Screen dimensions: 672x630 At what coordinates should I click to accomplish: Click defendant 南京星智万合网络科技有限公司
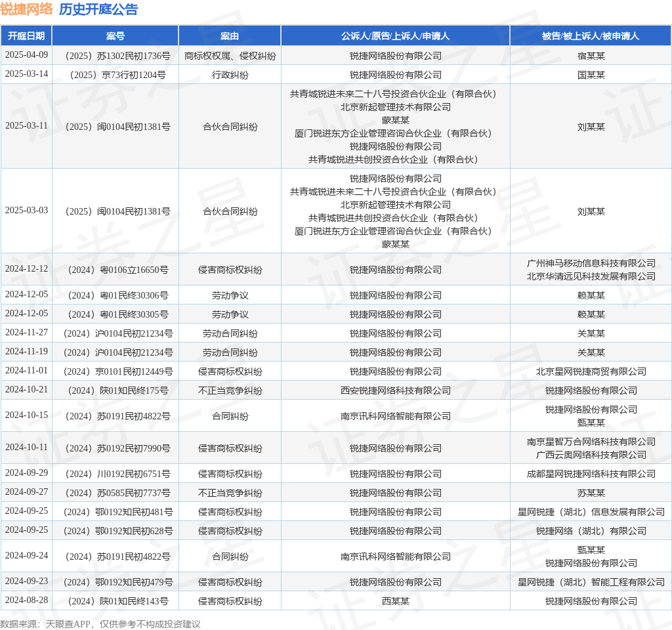click(x=591, y=442)
